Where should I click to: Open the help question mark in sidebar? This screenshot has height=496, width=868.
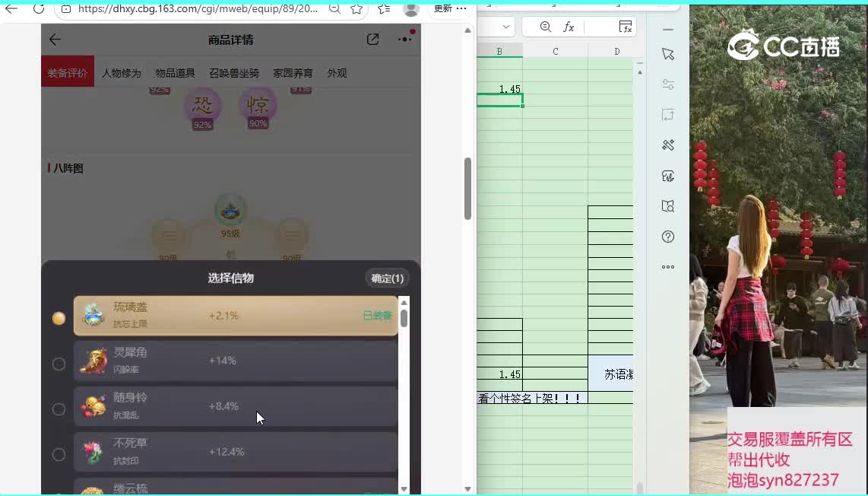[x=668, y=237]
